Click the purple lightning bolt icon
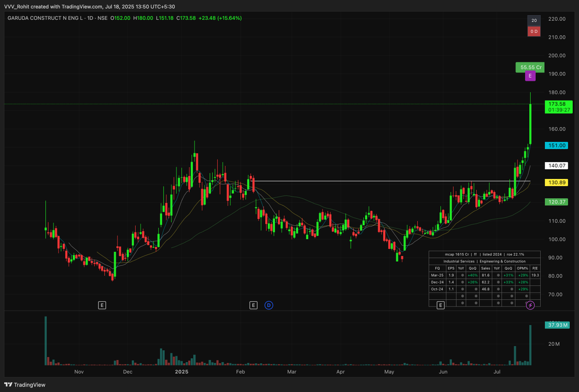 [x=530, y=305]
